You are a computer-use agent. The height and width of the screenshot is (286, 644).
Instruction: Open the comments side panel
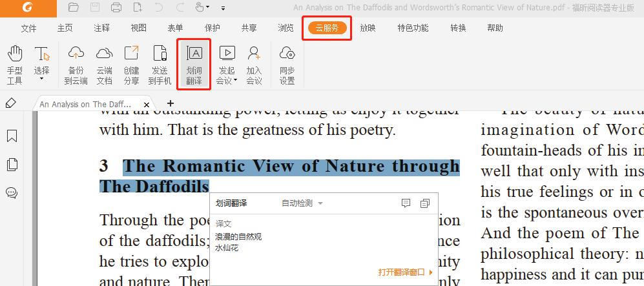12,192
